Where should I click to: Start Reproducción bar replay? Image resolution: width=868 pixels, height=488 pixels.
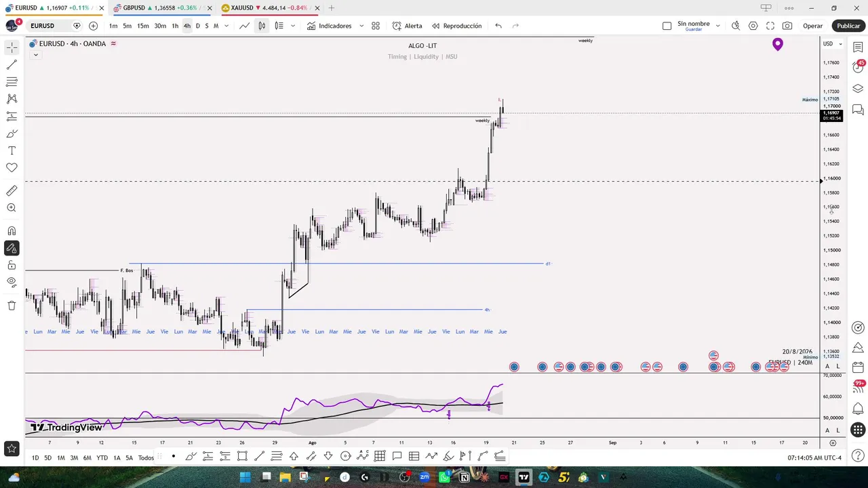(x=456, y=26)
